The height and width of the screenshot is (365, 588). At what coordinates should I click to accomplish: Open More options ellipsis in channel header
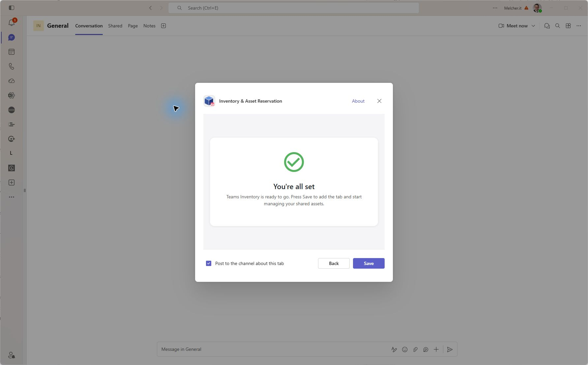coord(579,26)
